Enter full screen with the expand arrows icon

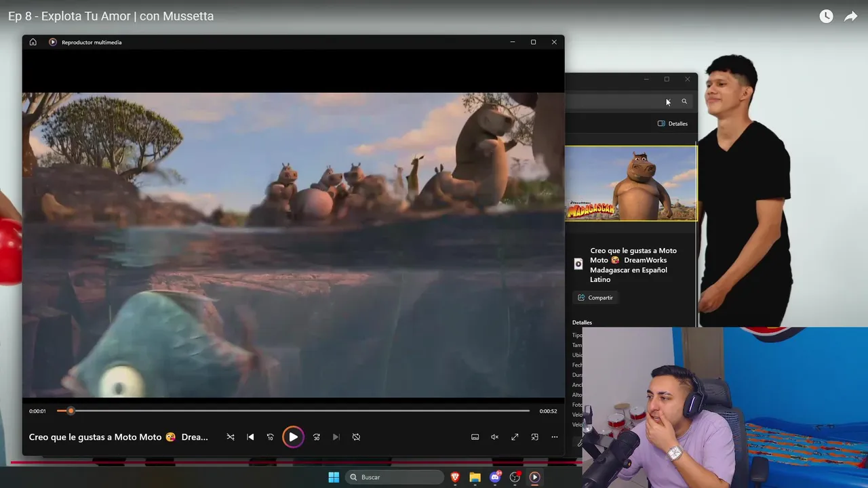(515, 437)
